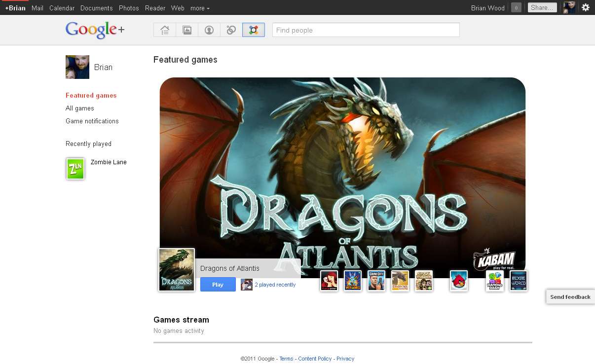
Task: Open the Home stream icon
Action: pos(165,30)
